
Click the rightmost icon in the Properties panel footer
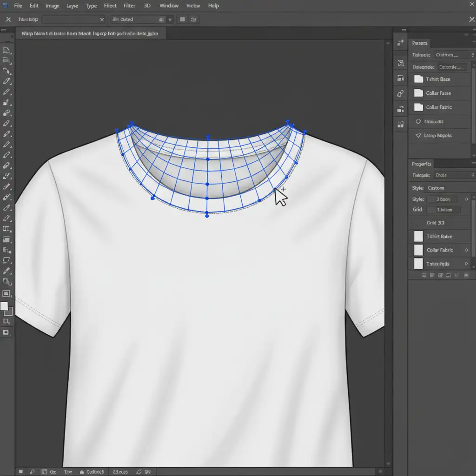coord(466,275)
